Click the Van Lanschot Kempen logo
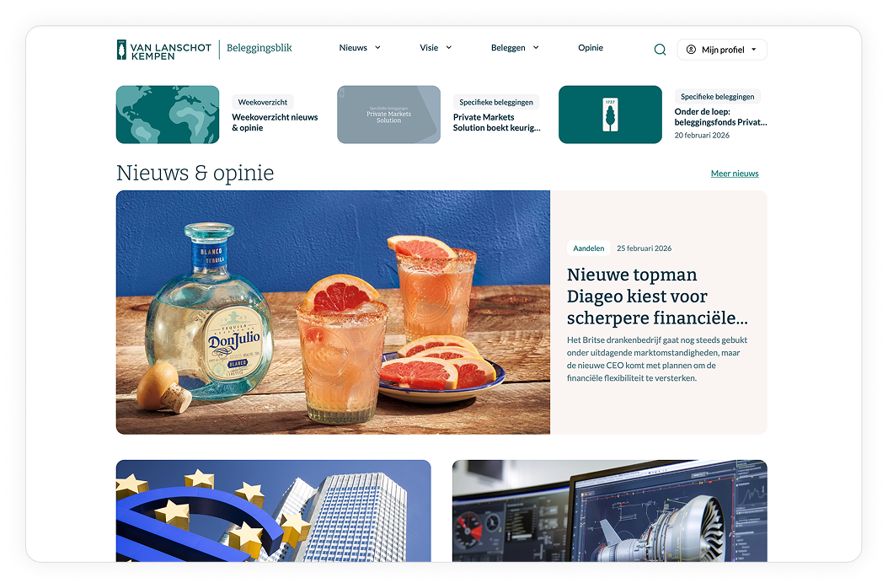Image resolution: width=888 pixels, height=588 pixels. (164, 50)
